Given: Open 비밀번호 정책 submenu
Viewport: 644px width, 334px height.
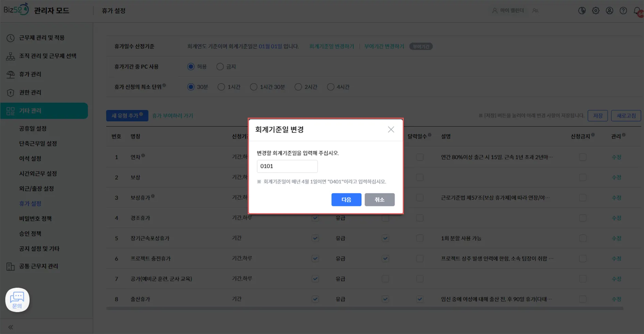Looking at the screenshot, I should pyautogui.click(x=35, y=219).
